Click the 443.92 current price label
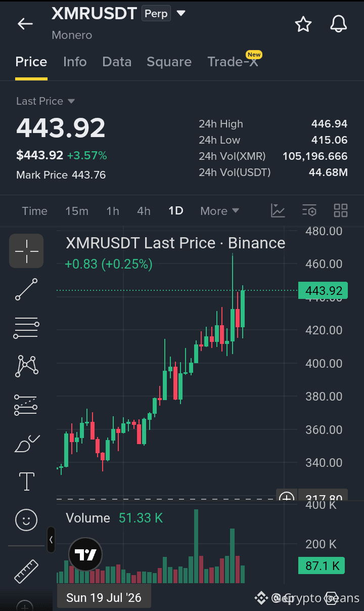The height and width of the screenshot is (611, 364). coord(324,290)
